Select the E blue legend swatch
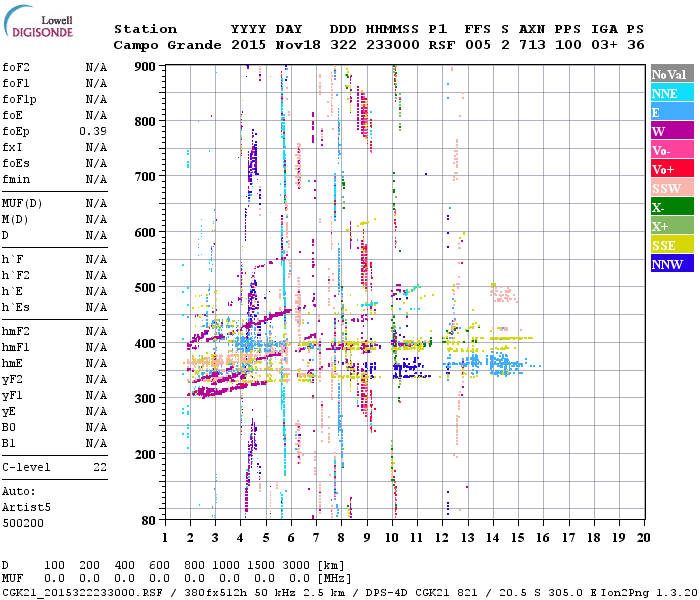This screenshot has height=600, width=700. coord(672,112)
